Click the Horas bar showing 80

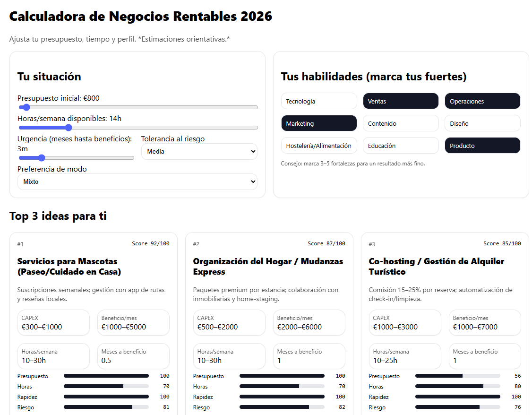(x=458, y=387)
